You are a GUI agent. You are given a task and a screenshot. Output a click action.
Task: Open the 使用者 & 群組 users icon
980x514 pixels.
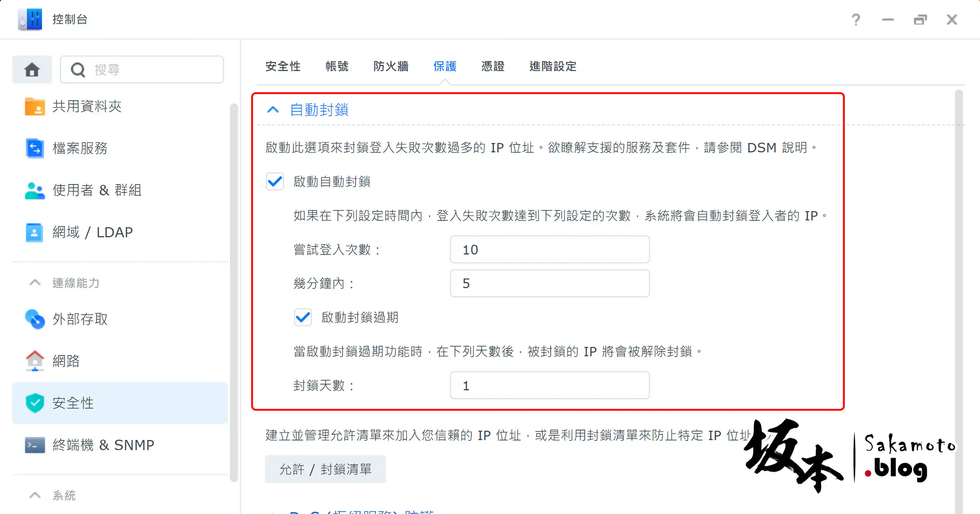click(x=34, y=190)
